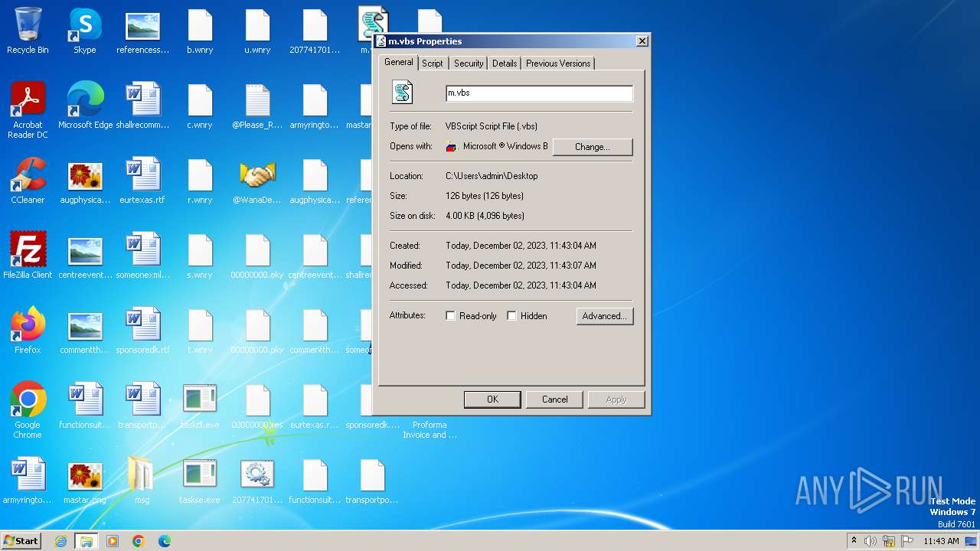Select the msg folder icon
980x551 pixels.
[x=142, y=481]
